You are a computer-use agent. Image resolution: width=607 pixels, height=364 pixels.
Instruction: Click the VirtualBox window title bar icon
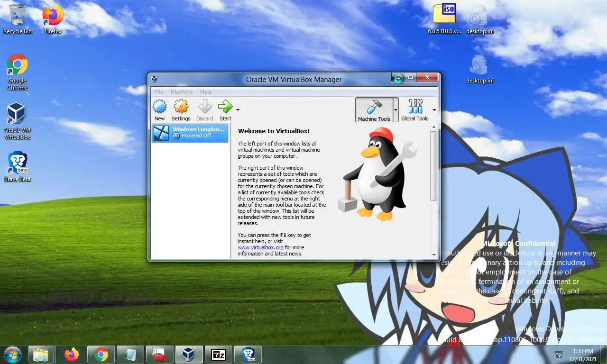tap(154, 79)
